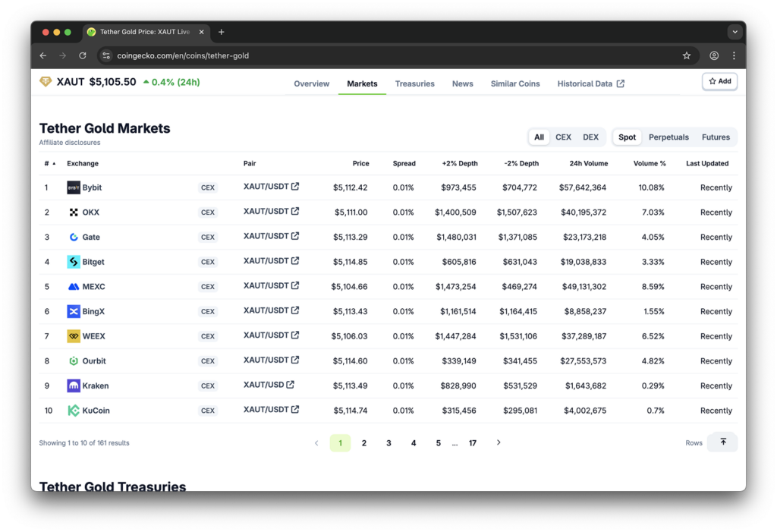The width and height of the screenshot is (777, 532).
Task: Click scroll-to-top arrow button
Action: click(722, 442)
